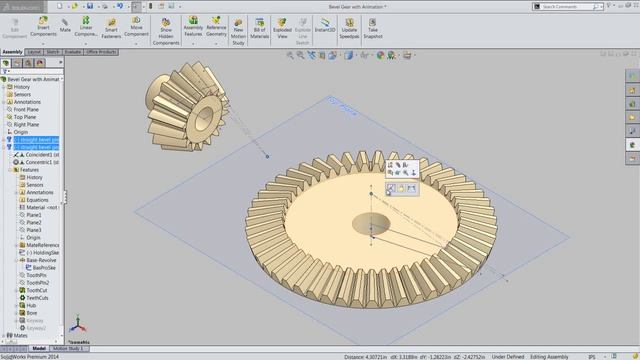Click the Insert Components tool

coord(43,26)
